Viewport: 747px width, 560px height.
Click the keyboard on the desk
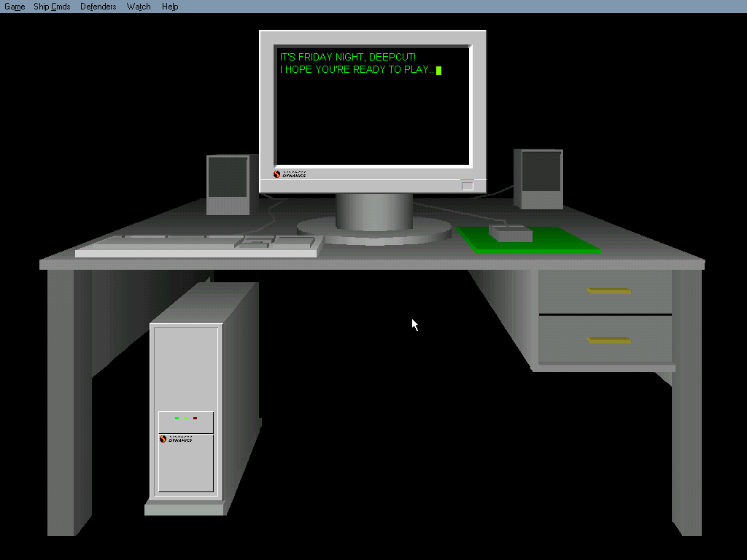[200, 246]
